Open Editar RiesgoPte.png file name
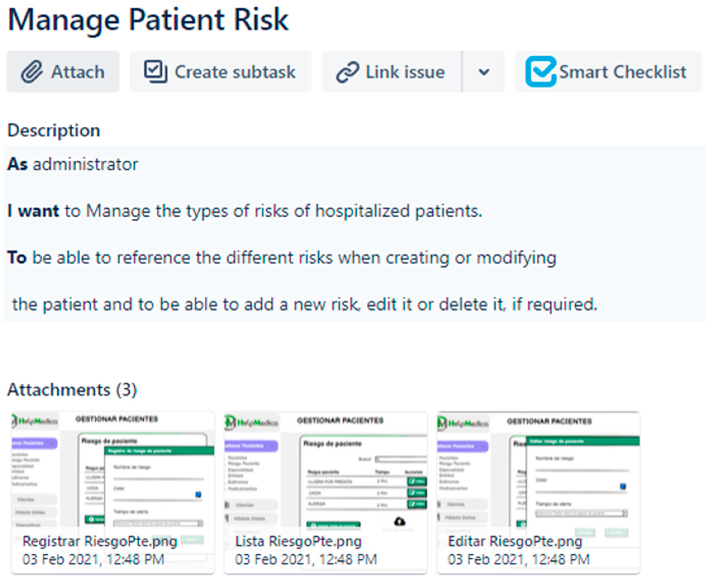The image size is (706, 588). [515, 541]
